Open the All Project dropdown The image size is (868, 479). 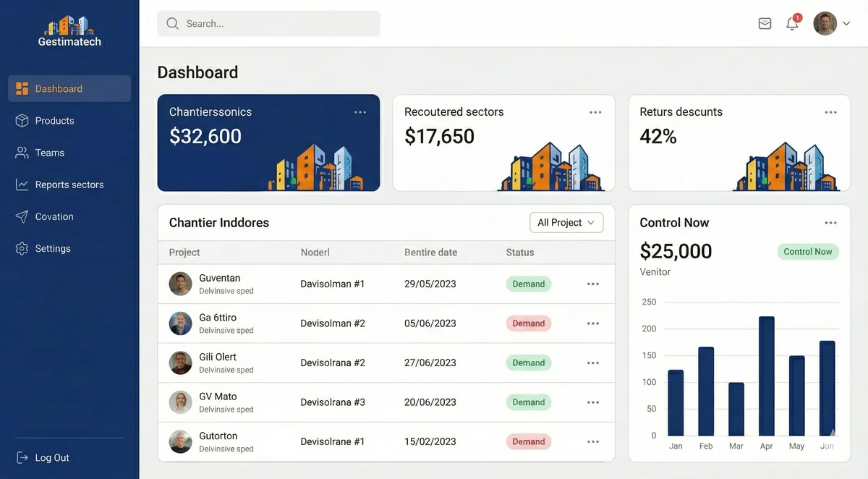(566, 223)
